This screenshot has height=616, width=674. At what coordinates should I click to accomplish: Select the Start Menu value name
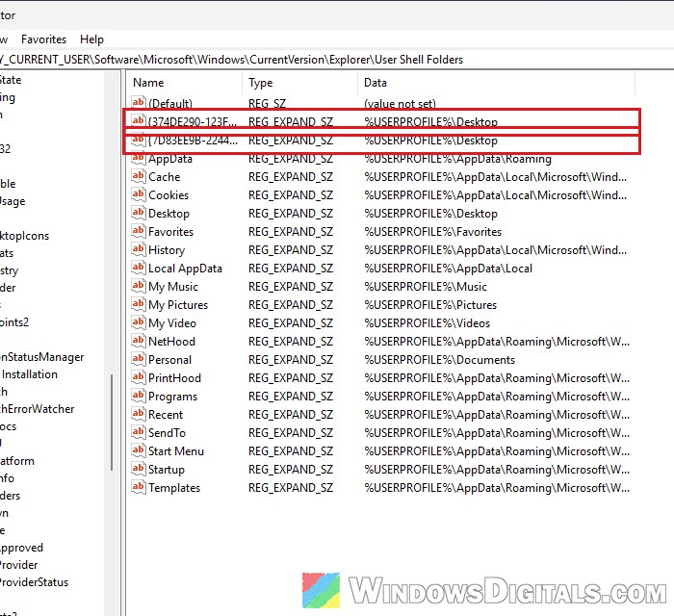176,451
